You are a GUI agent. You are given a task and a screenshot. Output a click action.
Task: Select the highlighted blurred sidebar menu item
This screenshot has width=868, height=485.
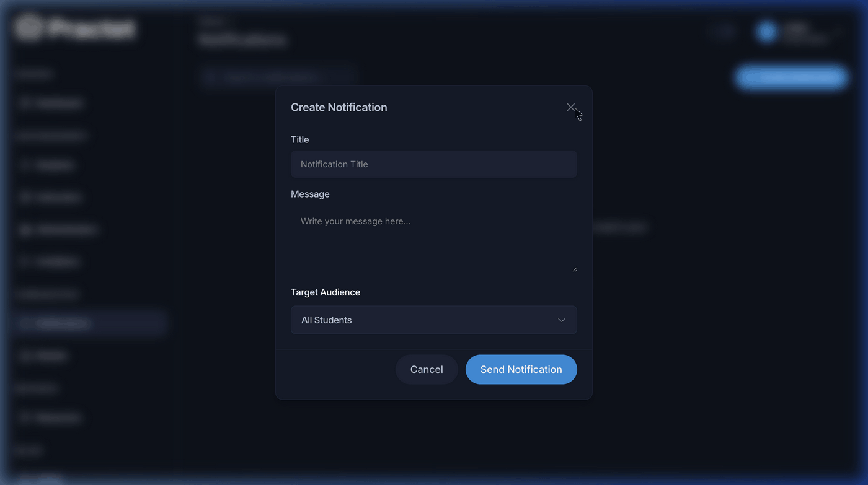tap(91, 323)
